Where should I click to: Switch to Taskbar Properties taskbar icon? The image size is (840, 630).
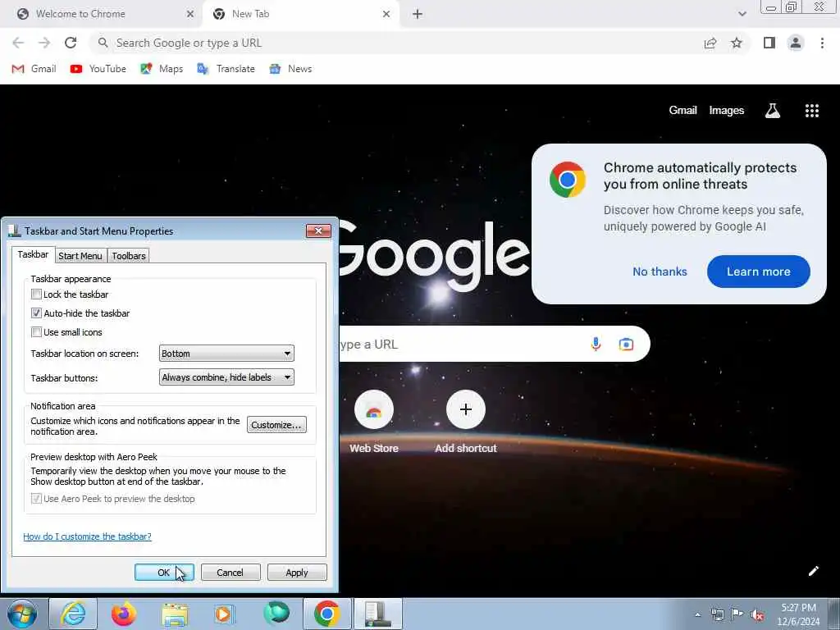click(378, 614)
